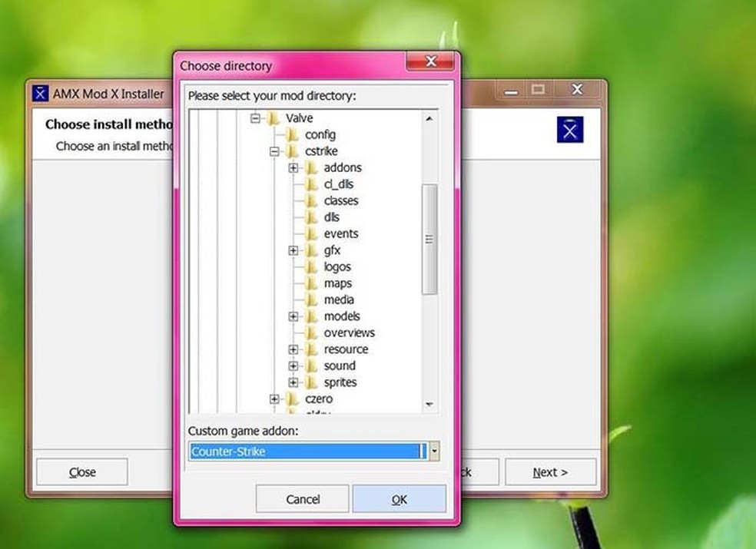Image resolution: width=756 pixels, height=549 pixels.
Task: Expand the gfx folder node
Action: coord(293,250)
